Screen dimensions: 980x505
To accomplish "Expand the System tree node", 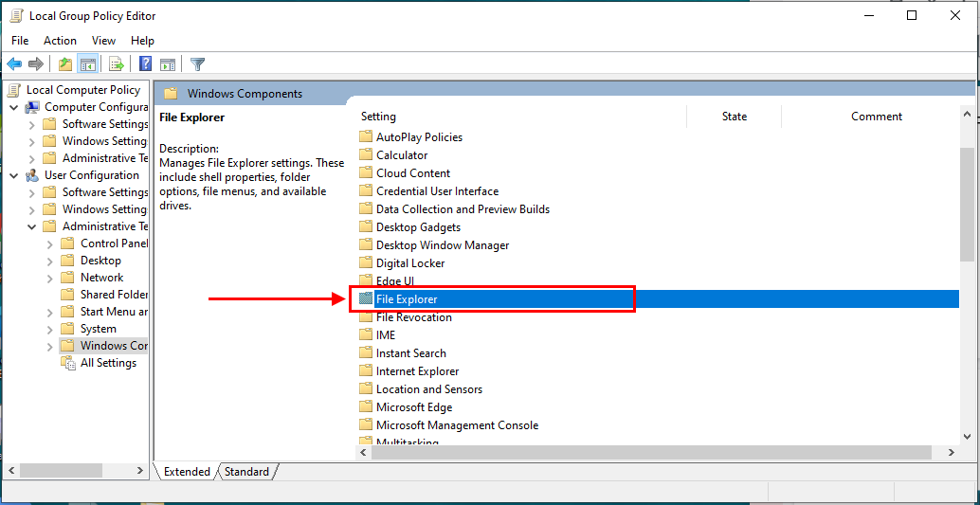I will [50, 330].
